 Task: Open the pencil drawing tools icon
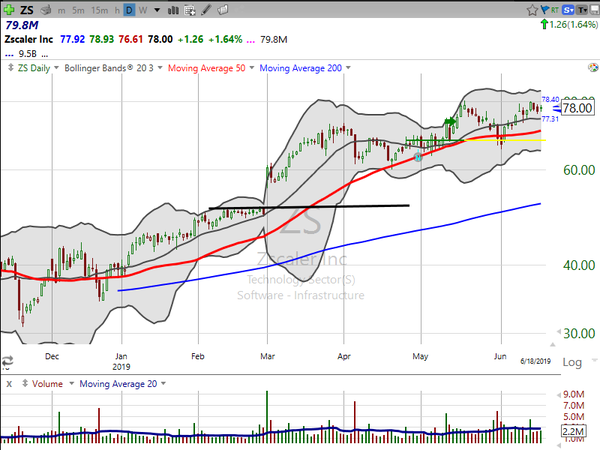pyautogui.click(x=206, y=10)
